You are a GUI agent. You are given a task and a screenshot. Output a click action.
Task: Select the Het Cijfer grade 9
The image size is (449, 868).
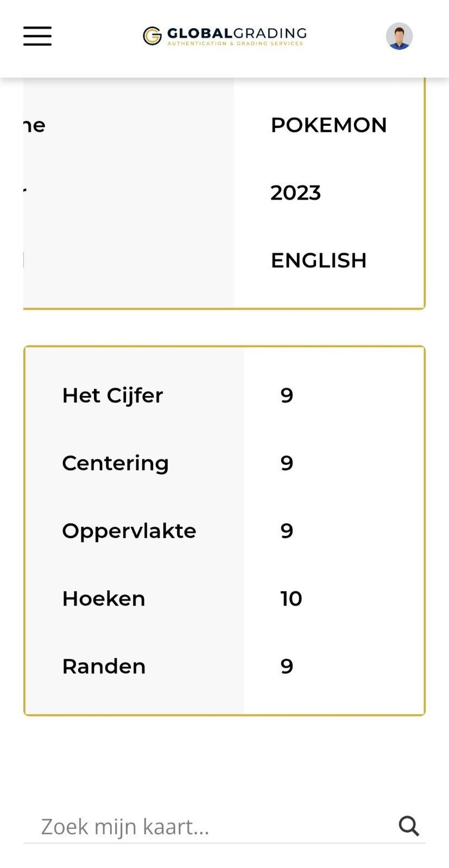pyautogui.click(x=287, y=395)
